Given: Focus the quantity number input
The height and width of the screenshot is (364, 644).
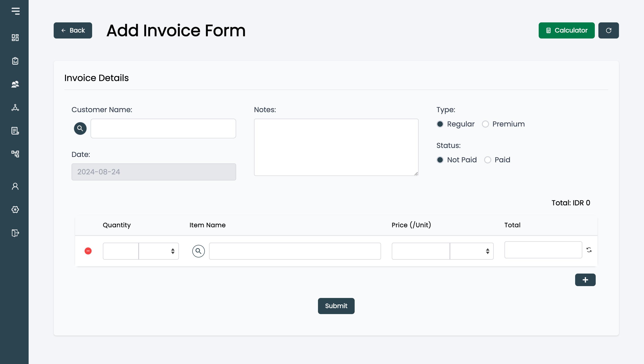Looking at the screenshot, I should pyautogui.click(x=121, y=251).
